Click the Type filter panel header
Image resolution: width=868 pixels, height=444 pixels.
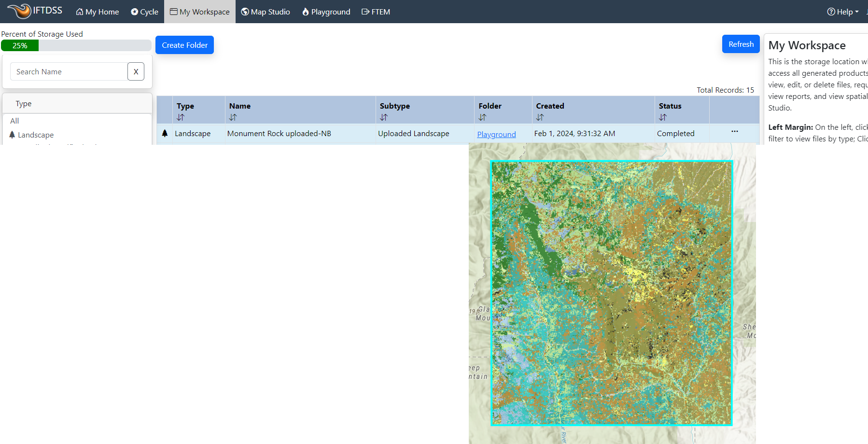pos(77,103)
